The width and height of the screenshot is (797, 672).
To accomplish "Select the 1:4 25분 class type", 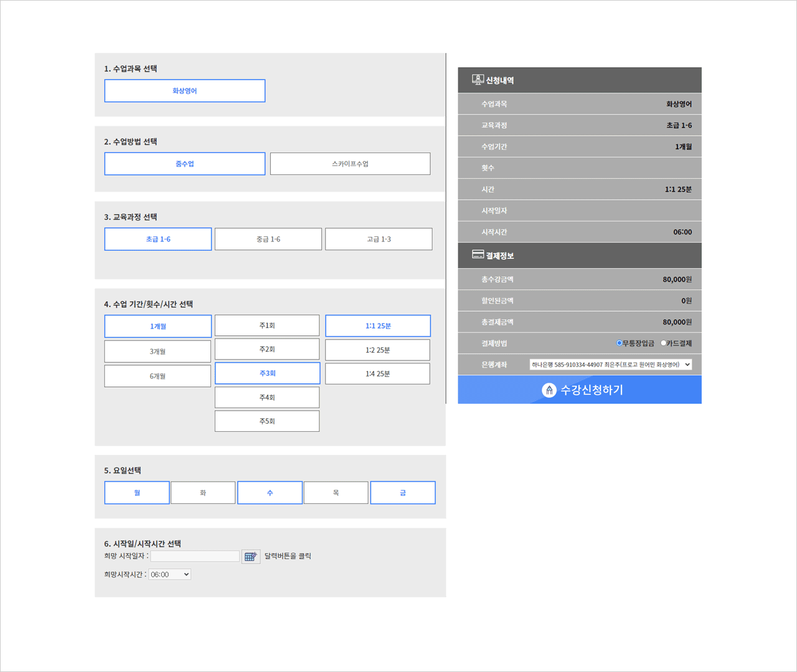I will pos(377,374).
